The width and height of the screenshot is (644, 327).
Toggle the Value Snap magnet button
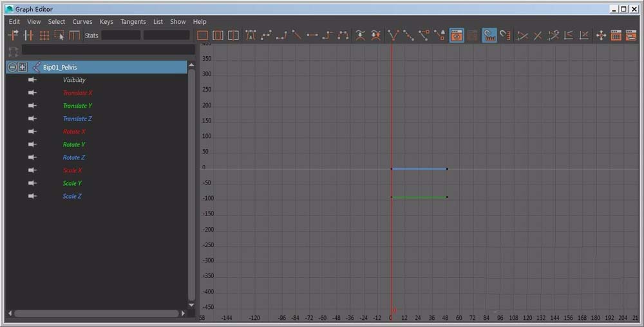(505, 35)
